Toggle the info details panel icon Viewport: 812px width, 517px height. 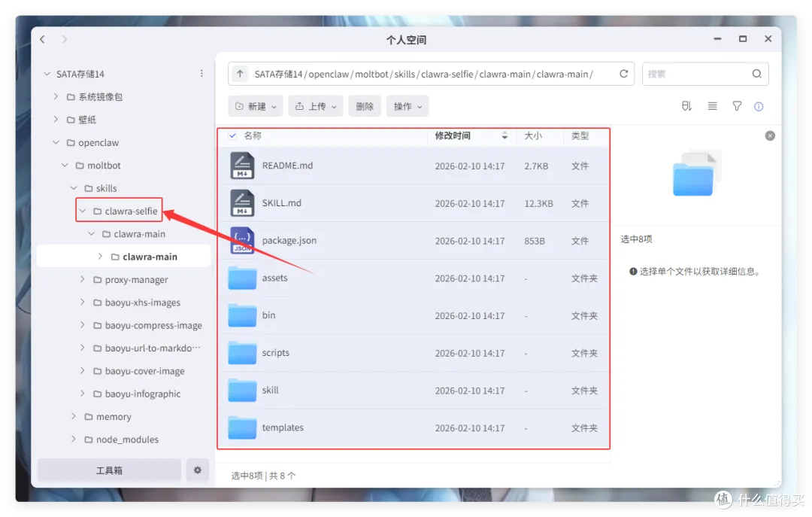tap(759, 106)
